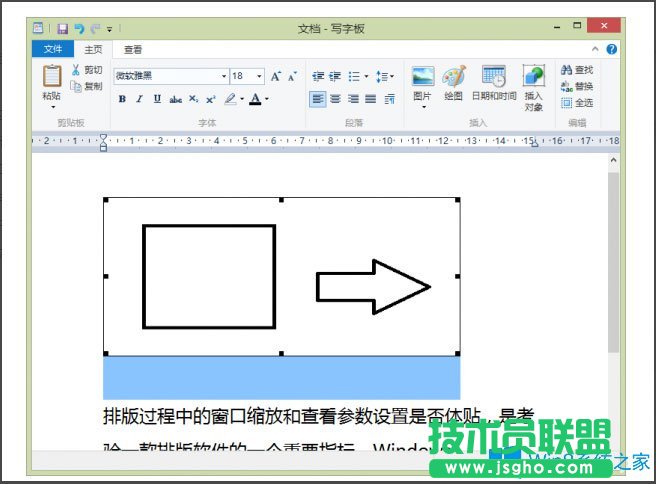This screenshot has width=656, height=484.
Task: Decrease paragraph indent
Action: click(318, 77)
